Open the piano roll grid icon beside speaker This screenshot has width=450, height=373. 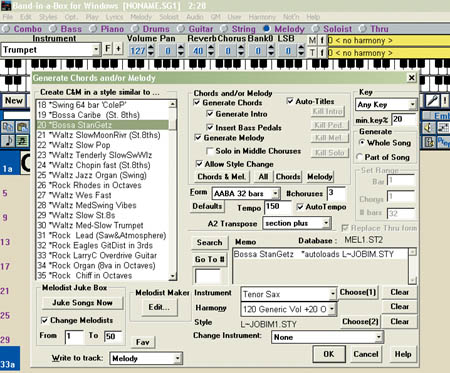click(x=443, y=127)
